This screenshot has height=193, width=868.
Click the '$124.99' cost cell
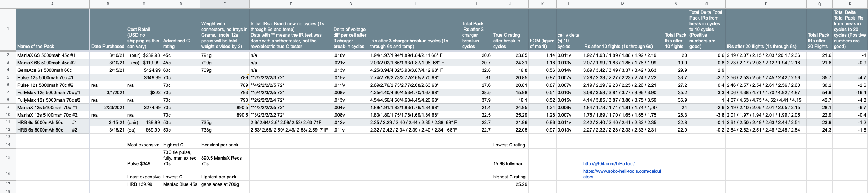(x=144, y=70)
